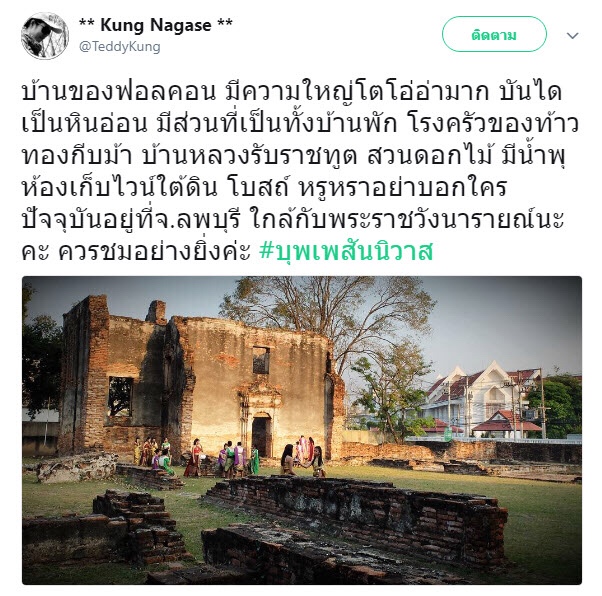
Task: Open the @TeddyKung handle link
Action: click(120, 47)
